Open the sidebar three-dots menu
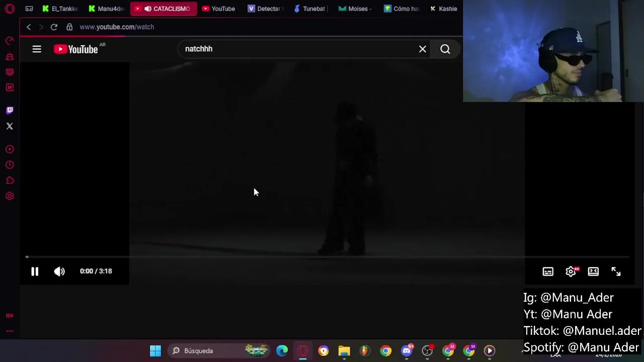The height and width of the screenshot is (362, 644). pyautogui.click(x=10, y=331)
